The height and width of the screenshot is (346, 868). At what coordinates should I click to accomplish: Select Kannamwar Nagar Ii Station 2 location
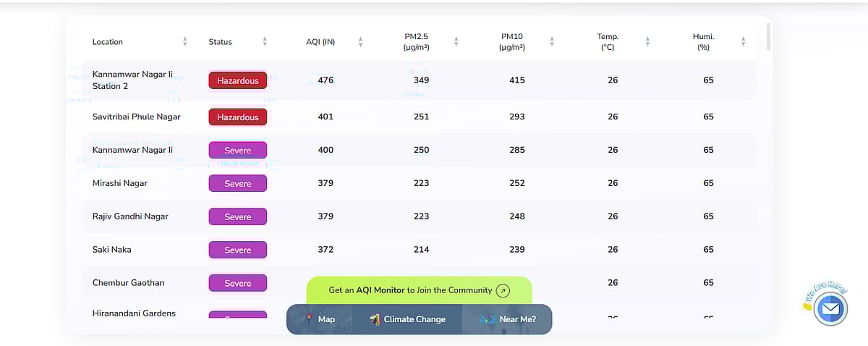click(x=127, y=80)
